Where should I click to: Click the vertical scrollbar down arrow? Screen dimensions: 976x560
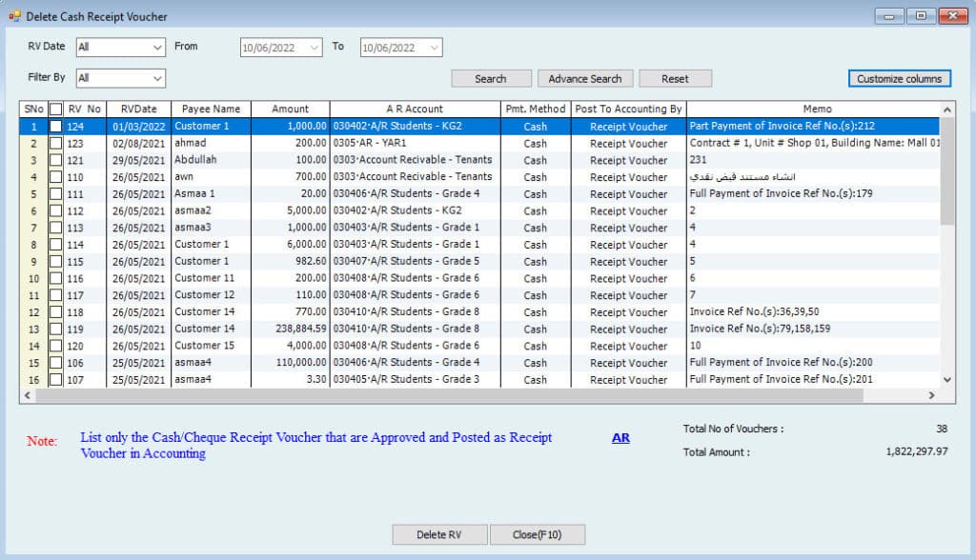coord(946,379)
